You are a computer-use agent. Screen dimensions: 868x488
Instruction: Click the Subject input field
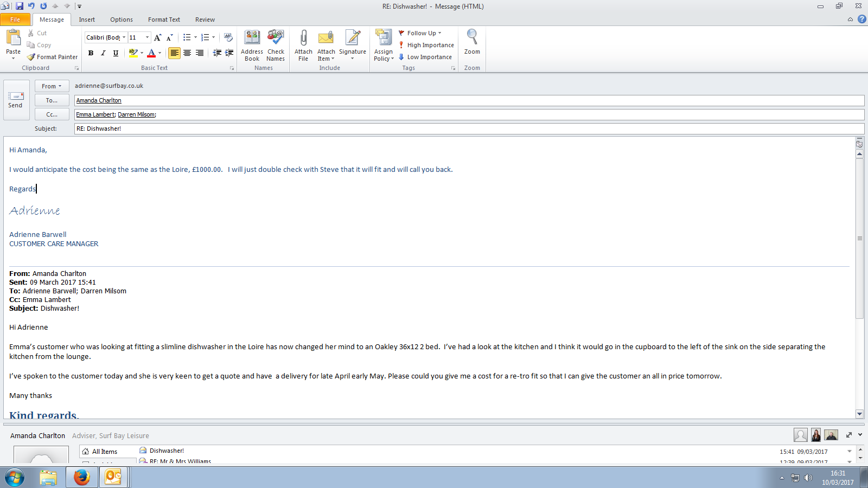[469, 129]
